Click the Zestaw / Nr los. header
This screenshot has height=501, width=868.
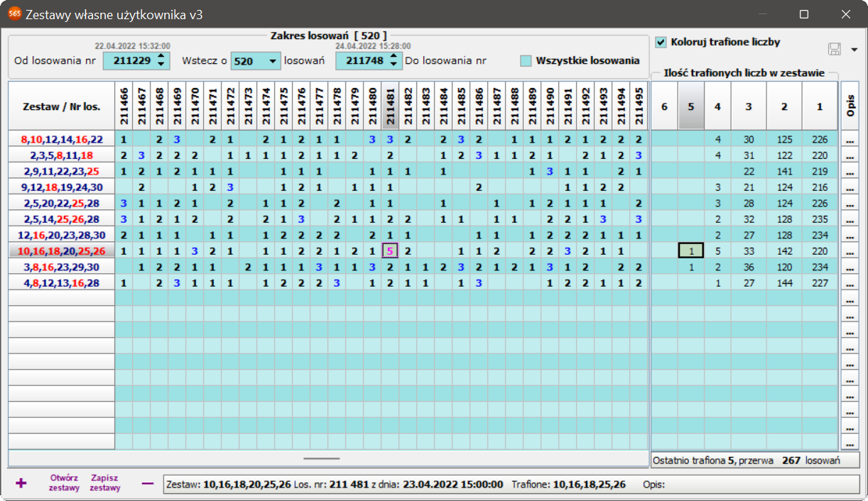point(62,106)
